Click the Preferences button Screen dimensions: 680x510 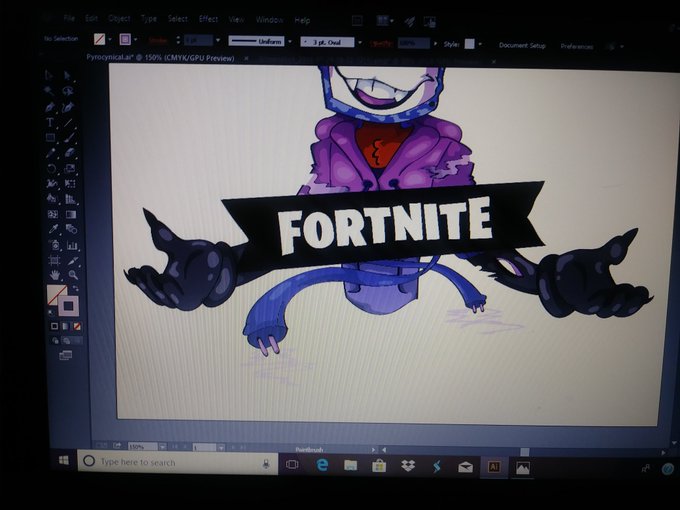click(576, 46)
